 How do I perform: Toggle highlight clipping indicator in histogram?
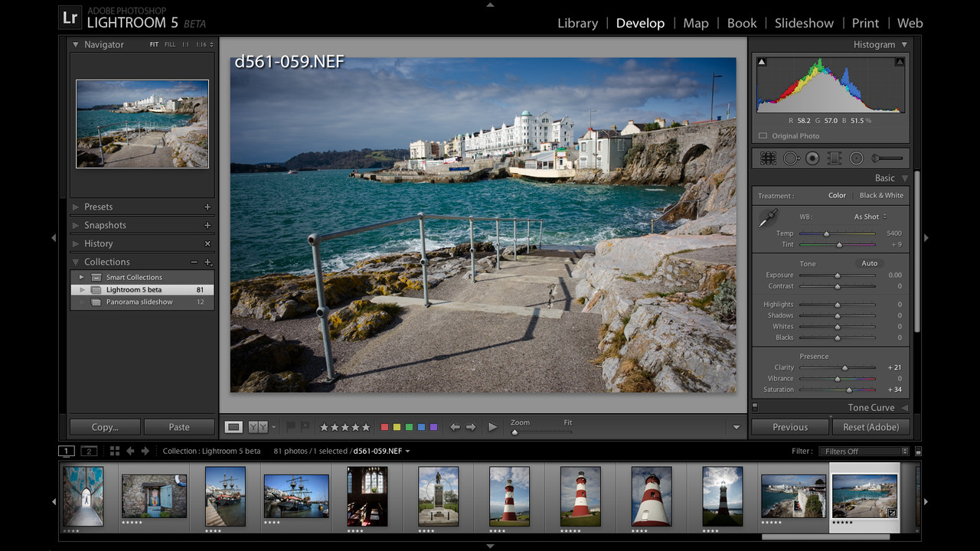pyautogui.click(x=900, y=62)
